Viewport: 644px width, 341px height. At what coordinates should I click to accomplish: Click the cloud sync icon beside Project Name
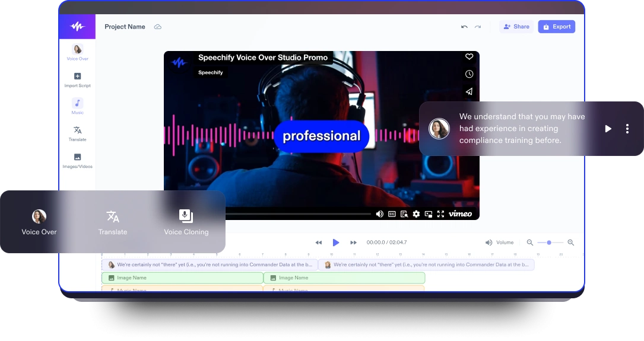coord(158,27)
